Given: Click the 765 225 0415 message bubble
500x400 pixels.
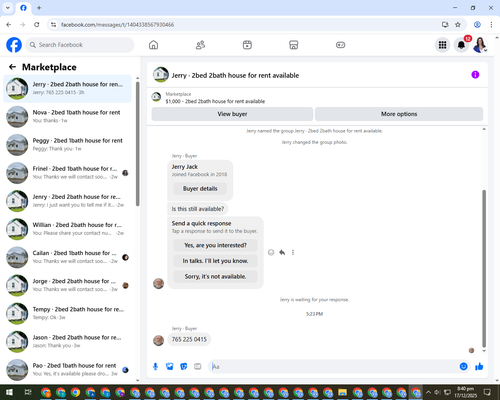Looking at the screenshot, I should click(x=189, y=339).
